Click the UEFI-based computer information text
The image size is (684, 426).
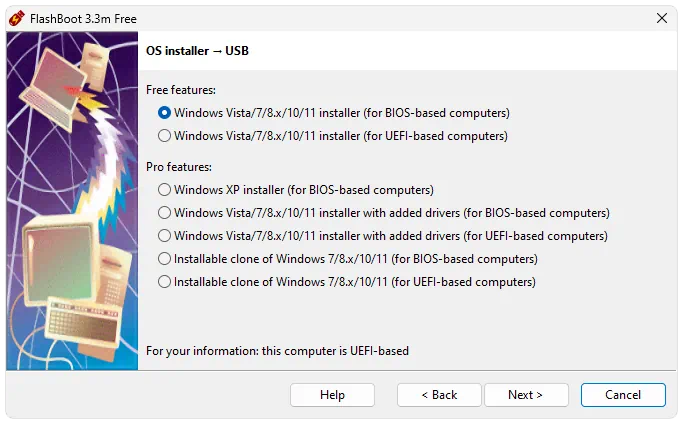pyautogui.click(x=277, y=351)
